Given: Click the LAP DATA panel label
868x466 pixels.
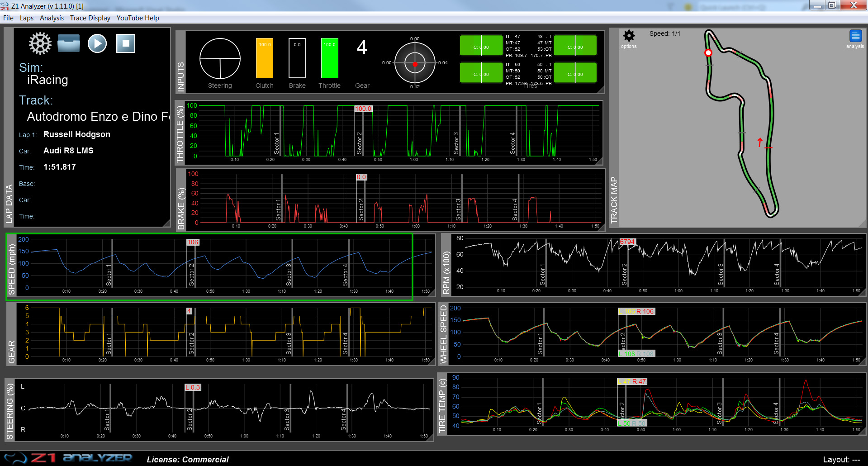Looking at the screenshot, I should [9, 203].
